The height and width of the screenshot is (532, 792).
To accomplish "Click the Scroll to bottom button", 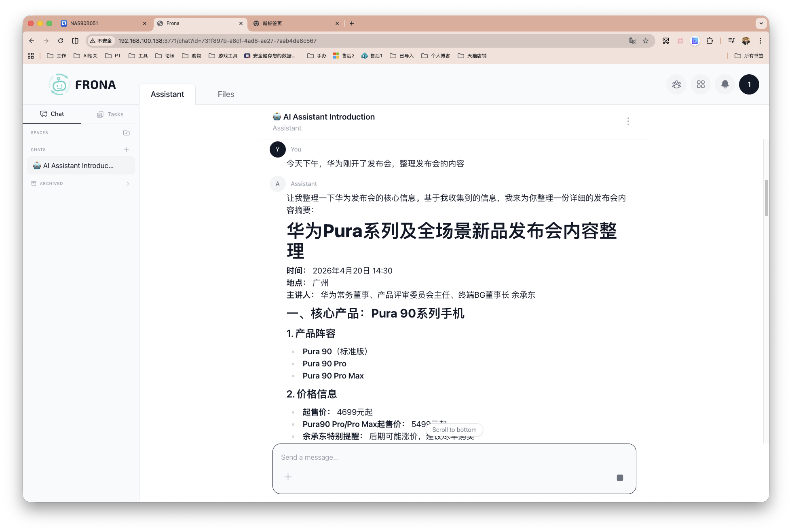I will pyautogui.click(x=454, y=430).
